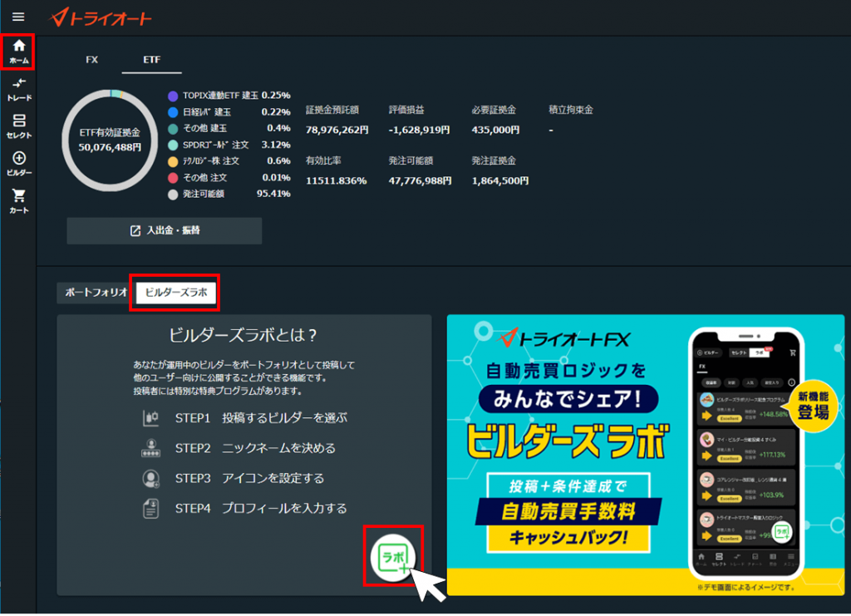Open the Select (セレクト) section
The width and height of the screenshot is (851, 616).
19,126
